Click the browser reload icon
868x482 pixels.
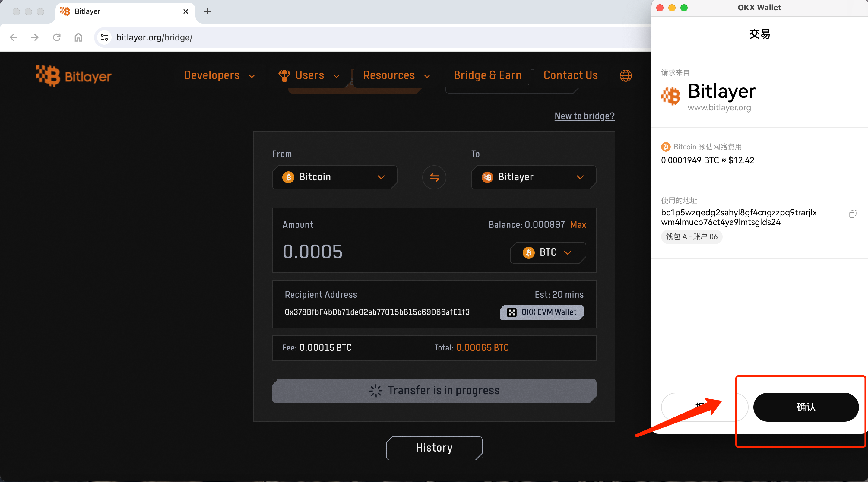pos(57,37)
